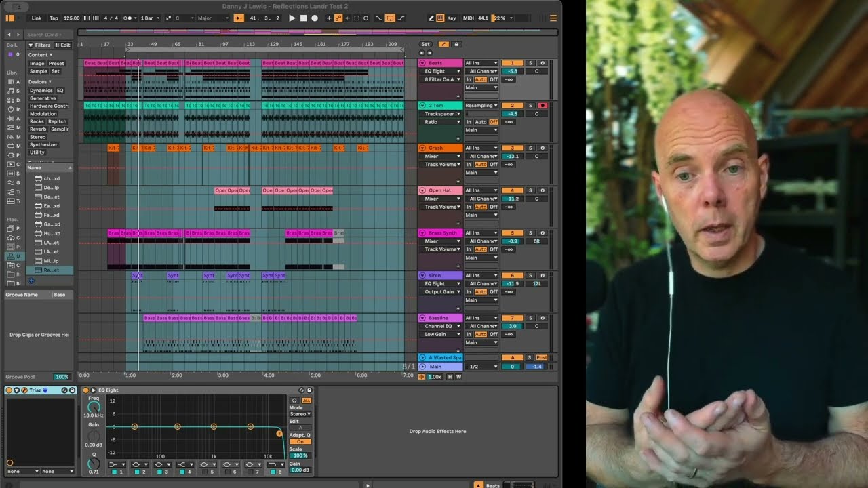The image size is (868, 488).
Task: Click the Bassline track name
Action: [x=439, y=318]
